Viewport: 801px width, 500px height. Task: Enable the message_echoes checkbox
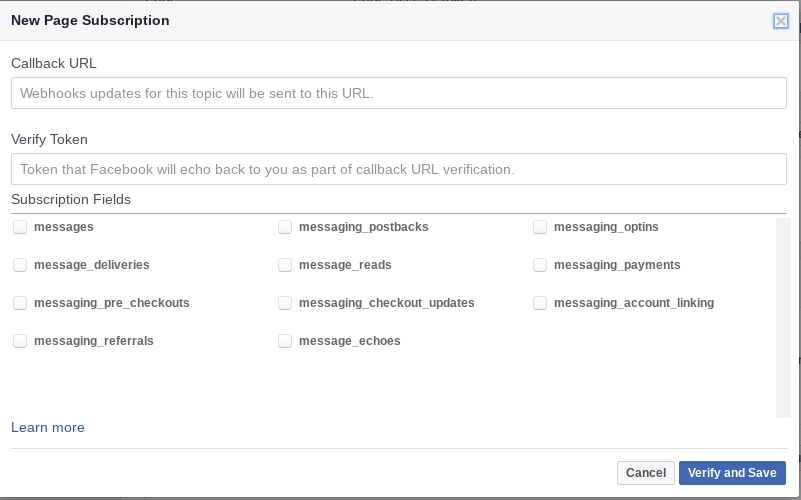[285, 341]
